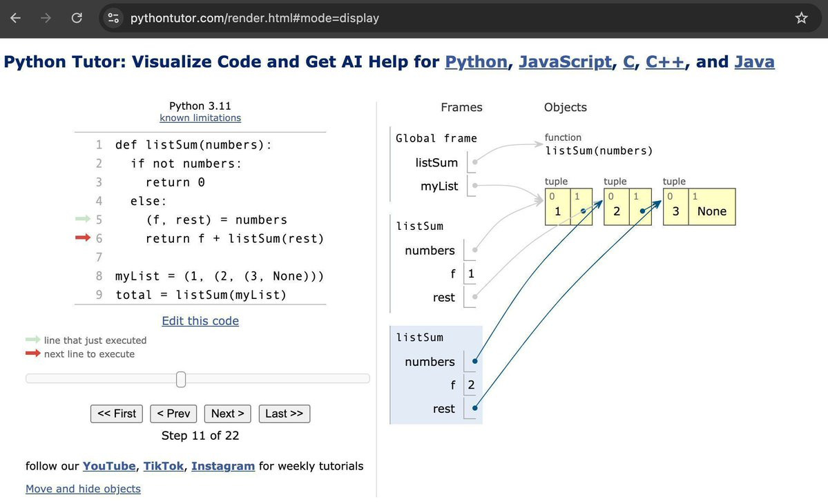
Task: Click the browser back arrow icon
Action: tap(15, 18)
